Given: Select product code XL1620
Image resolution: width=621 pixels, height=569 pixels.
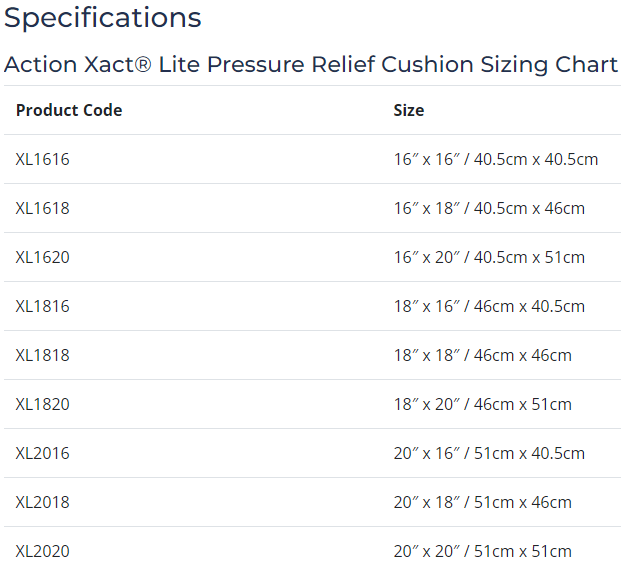Looking at the screenshot, I should 43,257.
